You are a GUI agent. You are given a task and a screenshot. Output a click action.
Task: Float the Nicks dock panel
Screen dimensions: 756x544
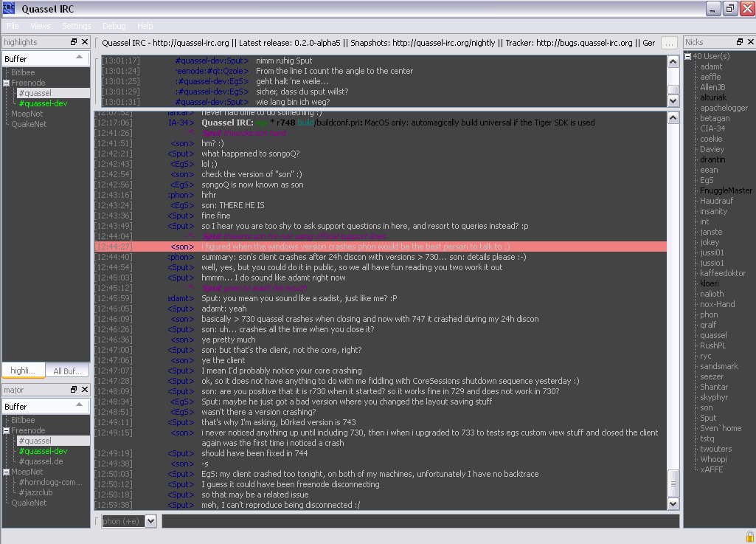click(x=740, y=42)
